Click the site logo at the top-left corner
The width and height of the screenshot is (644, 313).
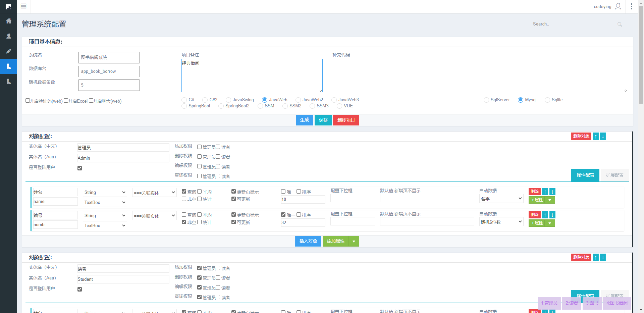point(8,6)
